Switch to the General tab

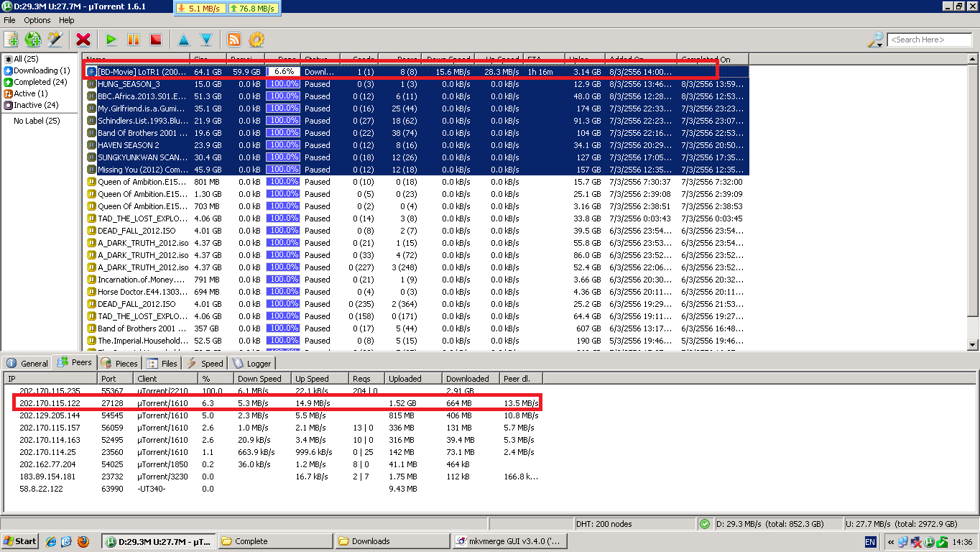pyautogui.click(x=28, y=364)
